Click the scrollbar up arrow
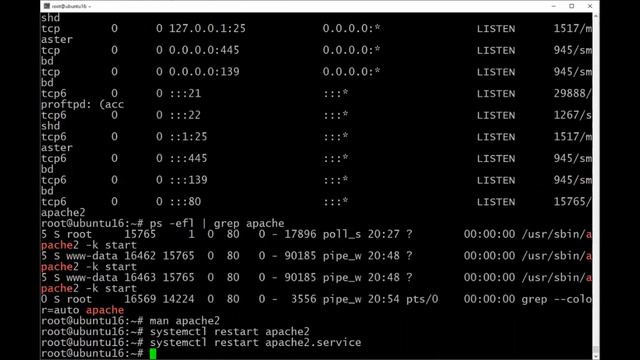 point(596,16)
